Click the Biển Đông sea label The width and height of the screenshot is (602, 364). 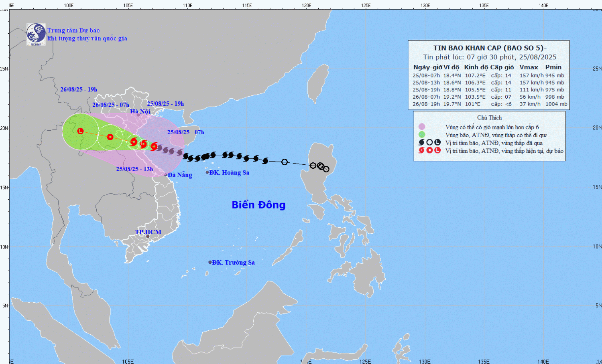pyautogui.click(x=258, y=205)
